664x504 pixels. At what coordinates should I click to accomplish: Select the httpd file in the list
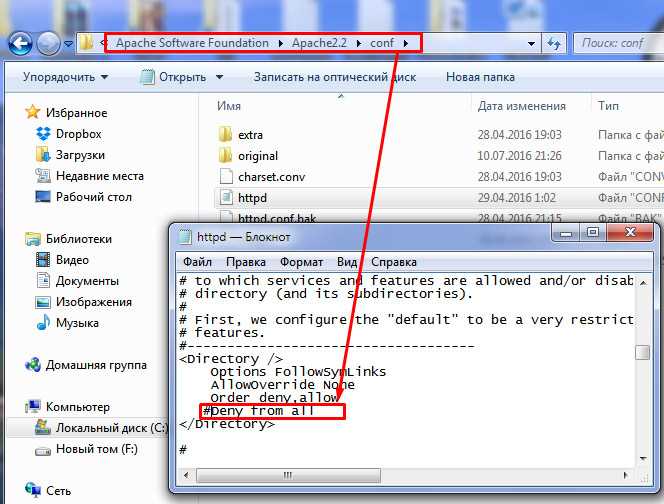[252, 198]
